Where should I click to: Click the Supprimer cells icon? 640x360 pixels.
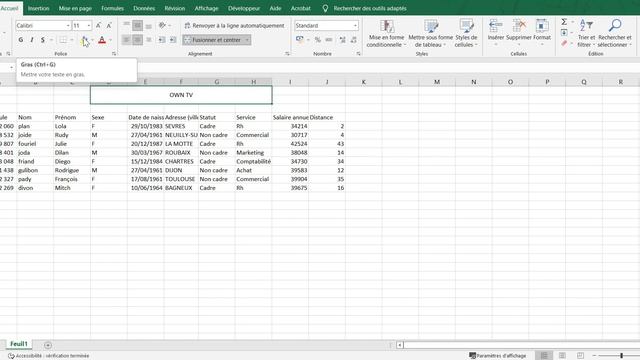pos(519,26)
